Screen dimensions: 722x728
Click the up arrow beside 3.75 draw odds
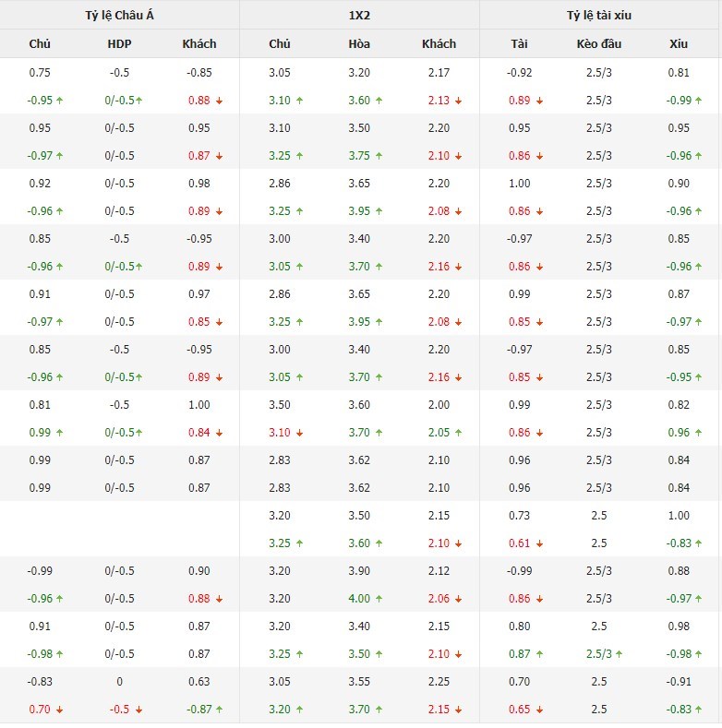click(x=379, y=156)
